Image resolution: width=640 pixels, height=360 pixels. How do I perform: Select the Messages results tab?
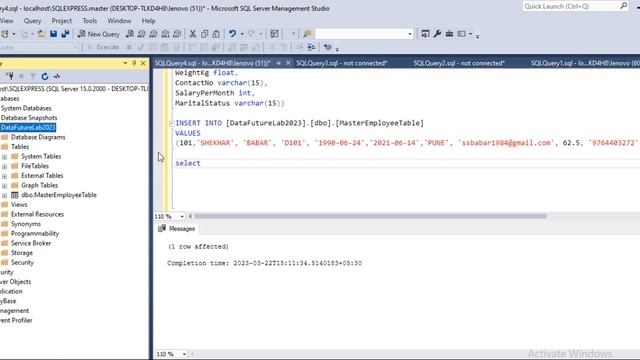177,229
